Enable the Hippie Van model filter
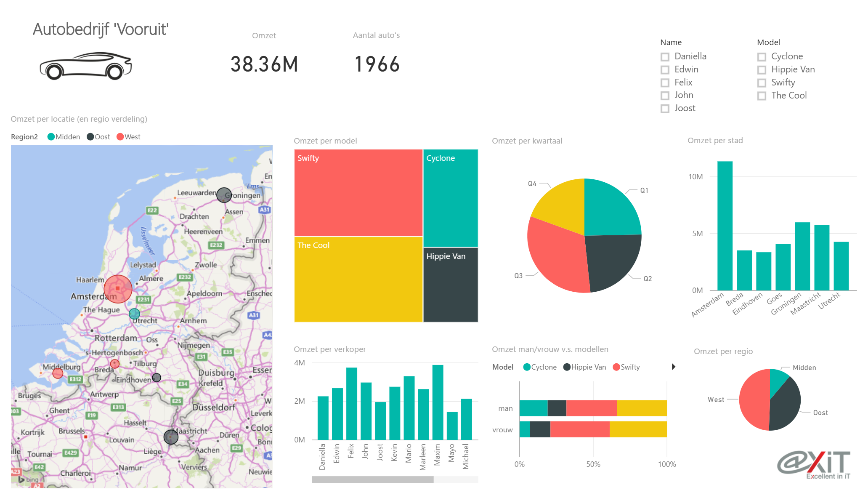The image size is (868, 498). coord(762,69)
